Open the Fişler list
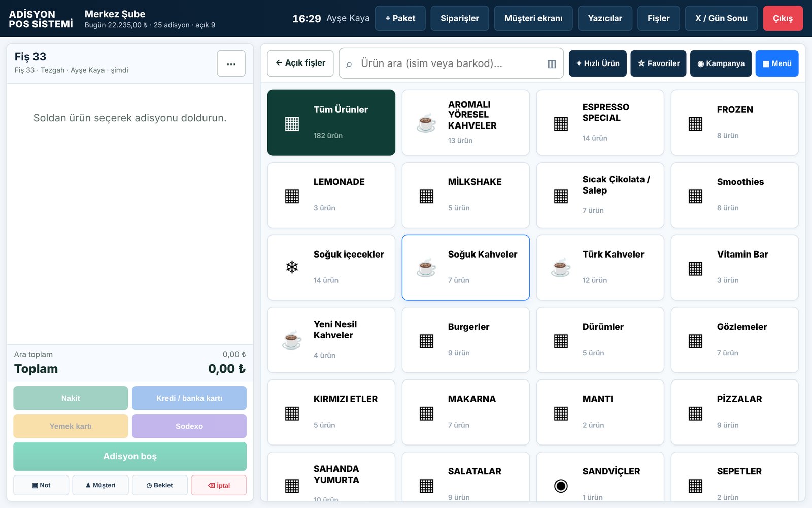This screenshot has width=812, height=508. (x=659, y=18)
